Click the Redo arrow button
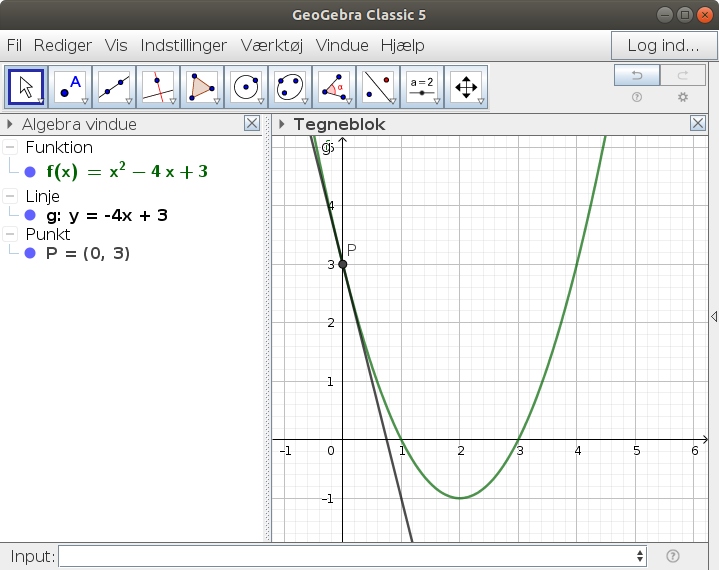Viewport: 719px width, 570px height. click(683, 75)
